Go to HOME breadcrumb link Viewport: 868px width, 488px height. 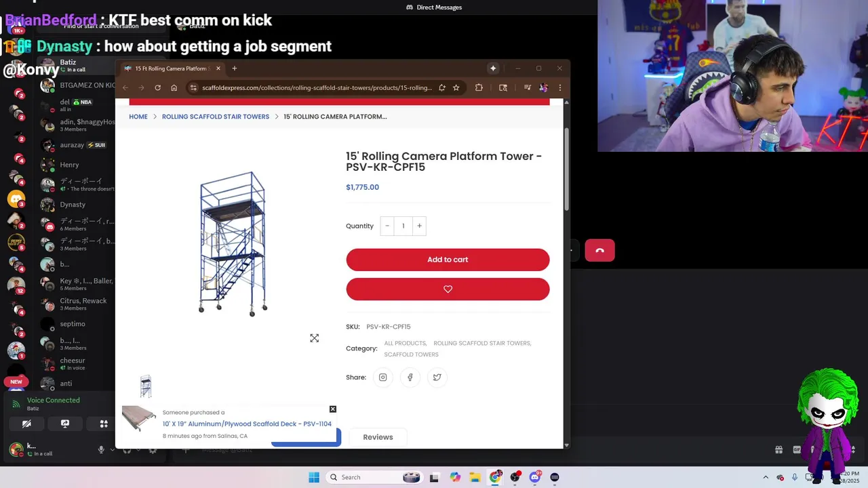tap(138, 117)
